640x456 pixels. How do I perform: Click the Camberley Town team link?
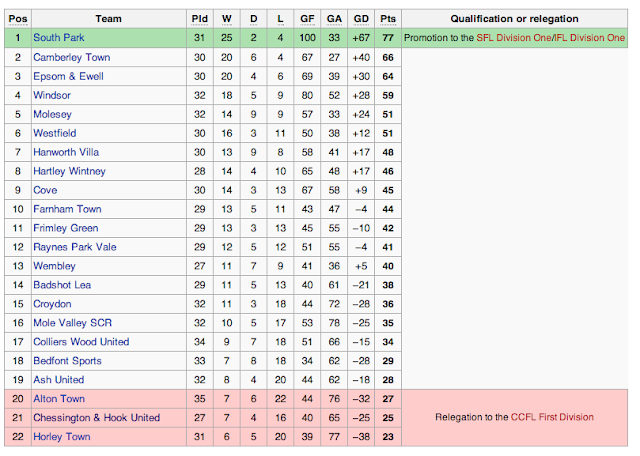point(71,57)
